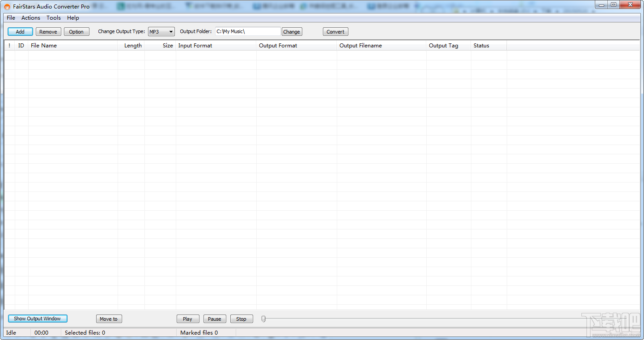This screenshot has height=340, width=644.
Task: Click the Remove button
Action: pyautogui.click(x=48, y=32)
